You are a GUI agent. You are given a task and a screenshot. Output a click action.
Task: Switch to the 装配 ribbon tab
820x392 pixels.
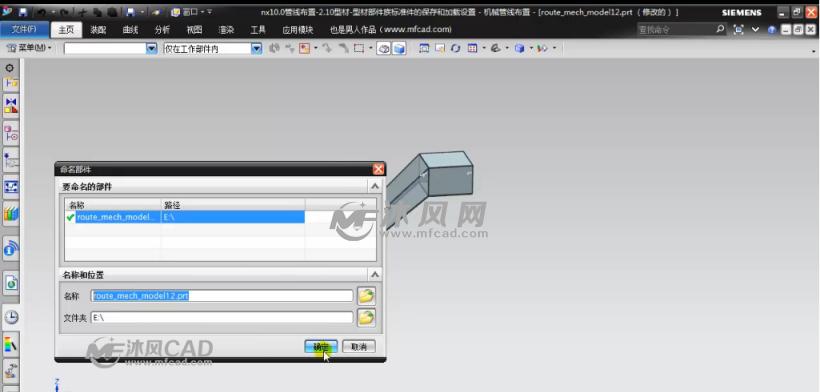(98, 30)
